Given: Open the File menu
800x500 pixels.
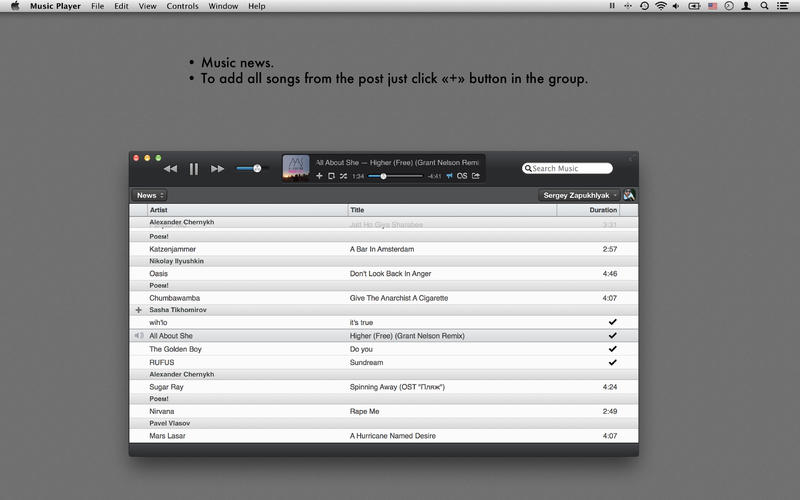Looking at the screenshot, I should [97, 6].
